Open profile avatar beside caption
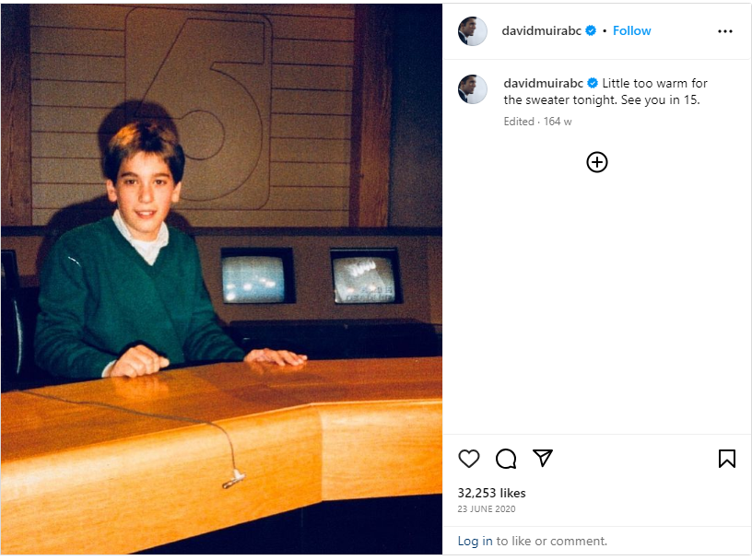This screenshot has width=752, height=560. 473,89
